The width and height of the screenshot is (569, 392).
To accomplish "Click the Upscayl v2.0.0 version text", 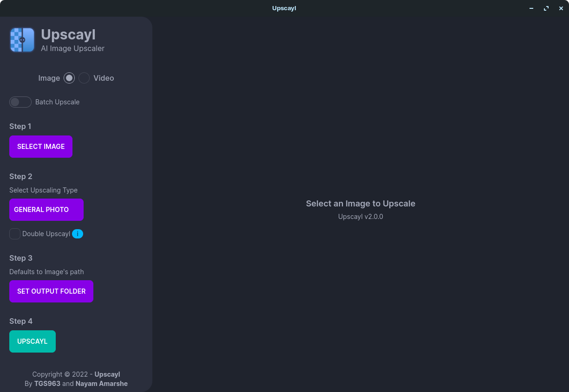I will 360,216.
